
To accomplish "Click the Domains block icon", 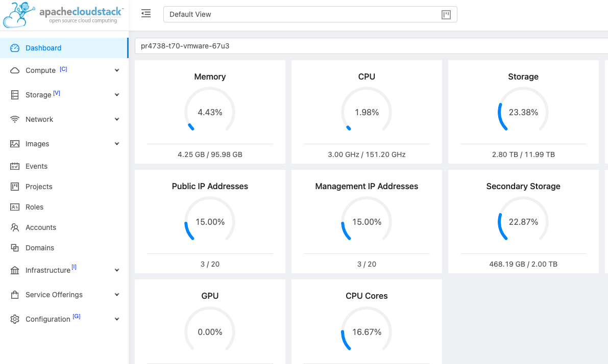I will 15,248.
